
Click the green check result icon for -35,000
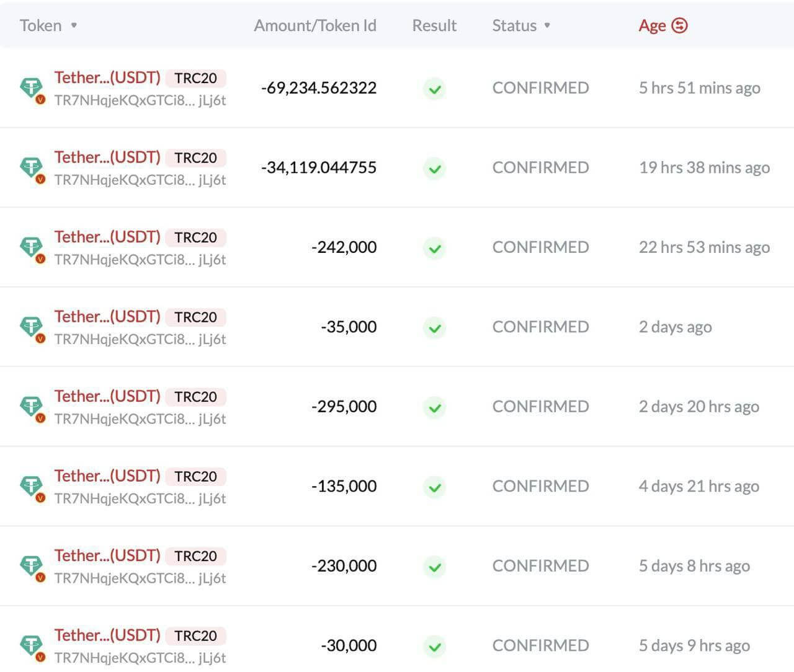(435, 328)
